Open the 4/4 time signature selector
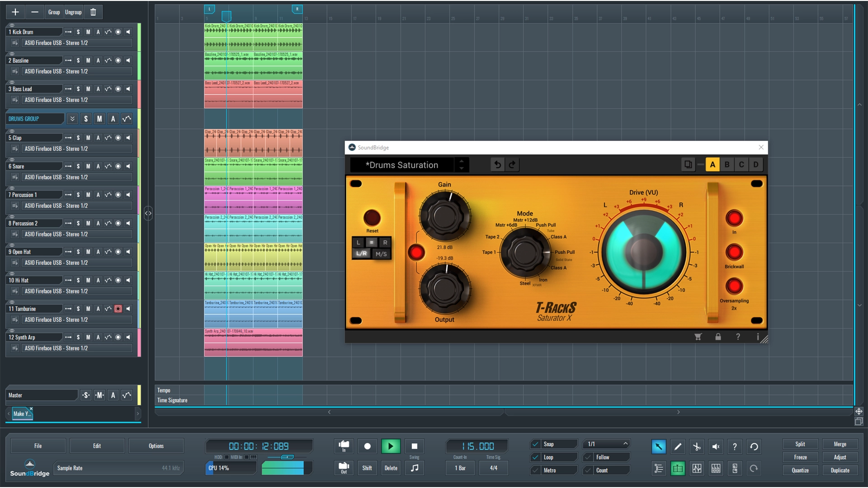This screenshot has height=488, width=868. pyautogui.click(x=494, y=468)
